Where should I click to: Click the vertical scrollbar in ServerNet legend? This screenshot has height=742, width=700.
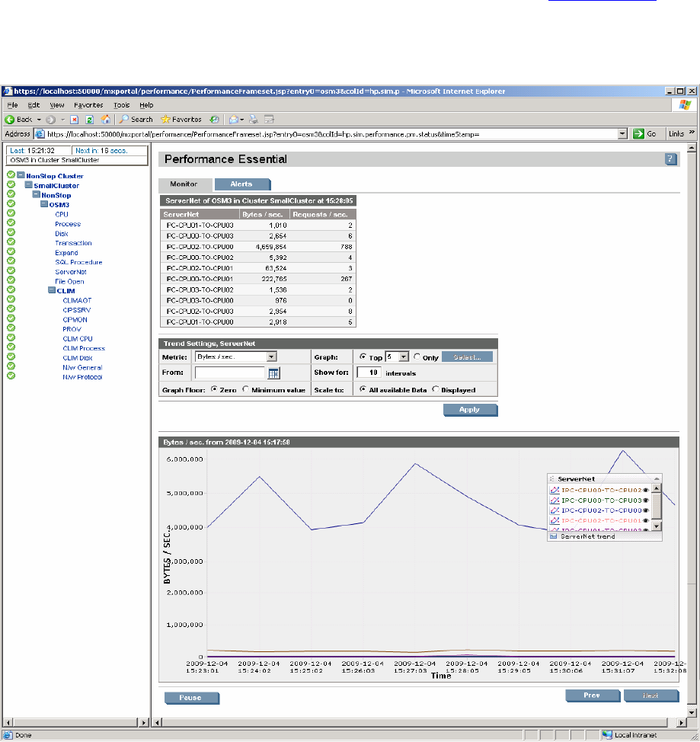657,507
